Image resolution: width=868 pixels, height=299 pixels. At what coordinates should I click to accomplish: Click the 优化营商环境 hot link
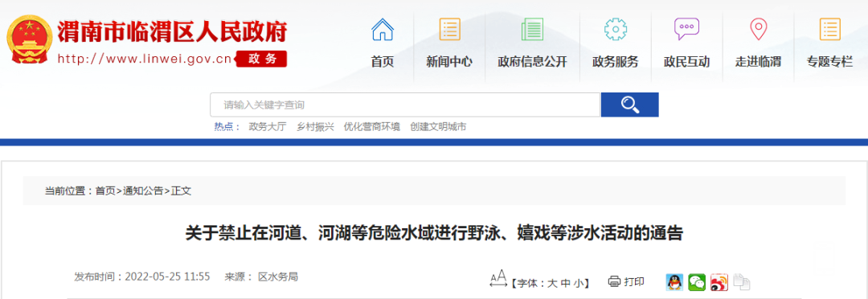[x=371, y=127]
